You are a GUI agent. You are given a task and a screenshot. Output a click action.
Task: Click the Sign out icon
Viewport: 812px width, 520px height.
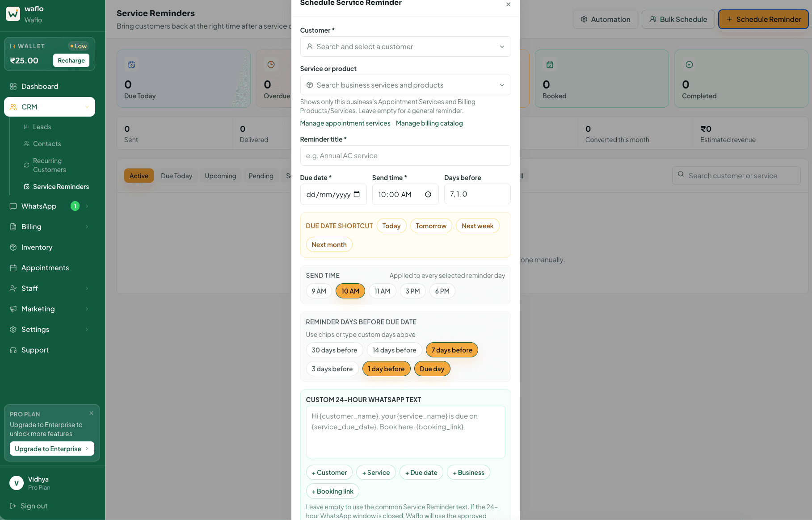click(x=13, y=506)
